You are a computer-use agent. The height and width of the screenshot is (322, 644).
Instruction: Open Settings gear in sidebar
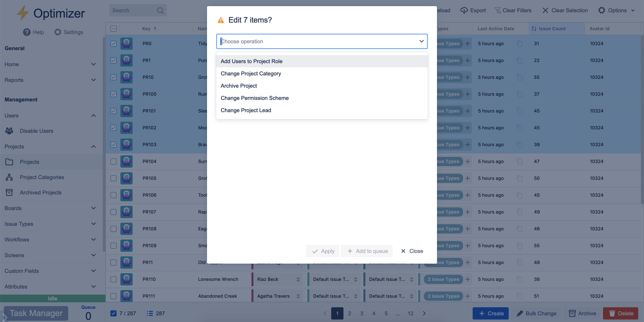point(58,32)
